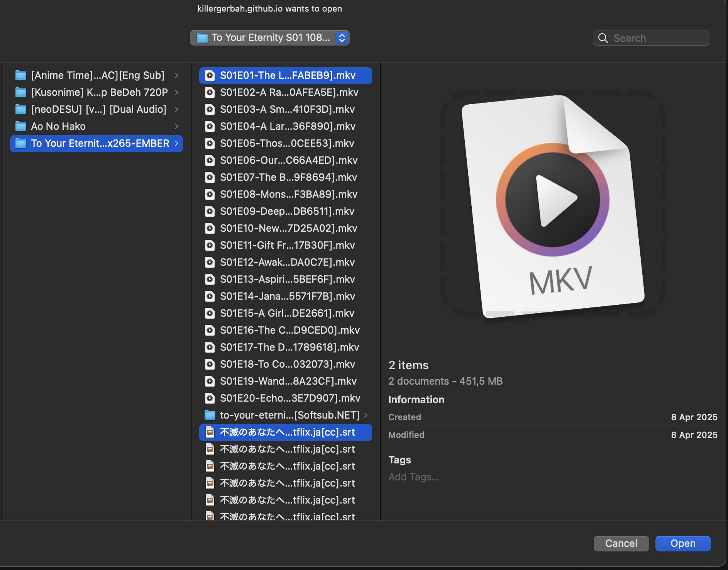Click the Add Tags field
This screenshot has height=570, width=728.
(414, 477)
